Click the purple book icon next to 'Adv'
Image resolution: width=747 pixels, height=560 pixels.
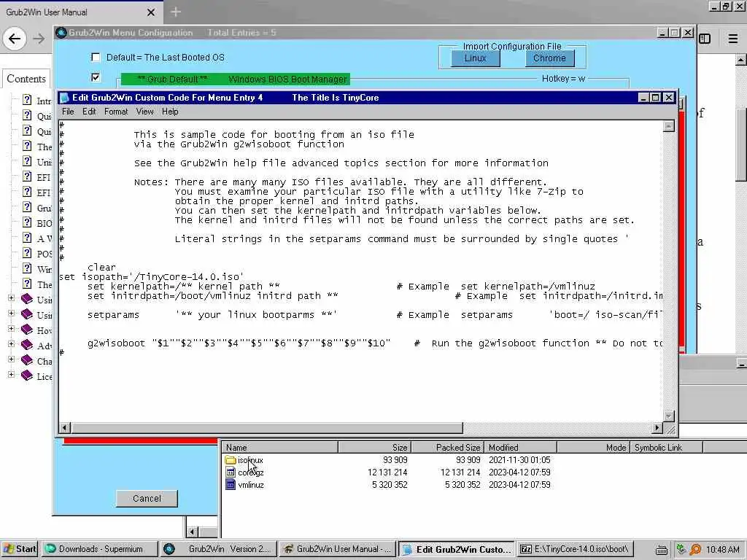pyautogui.click(x=27, y=344)
